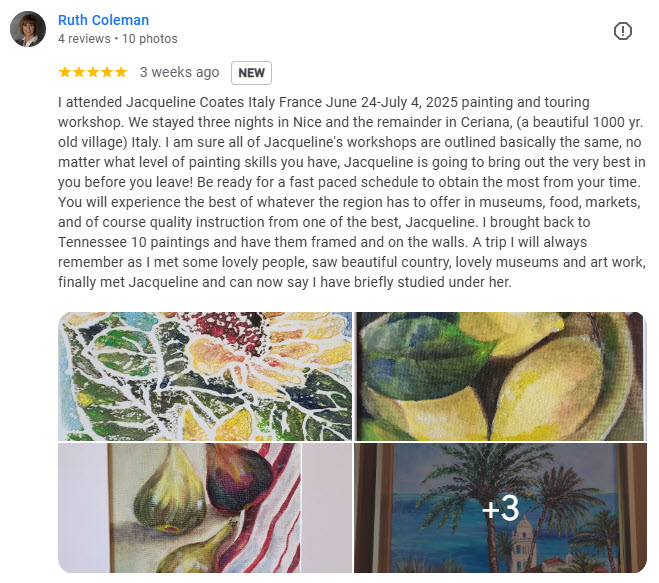Viewport: 659px width, 583px height.
Task: Click the "10 photos" reviewer stat
Action: (149, 39)
